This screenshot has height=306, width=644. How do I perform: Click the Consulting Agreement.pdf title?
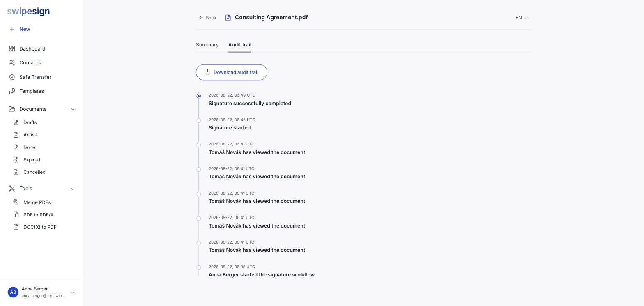pyautogui.click(x=271, y=17)
